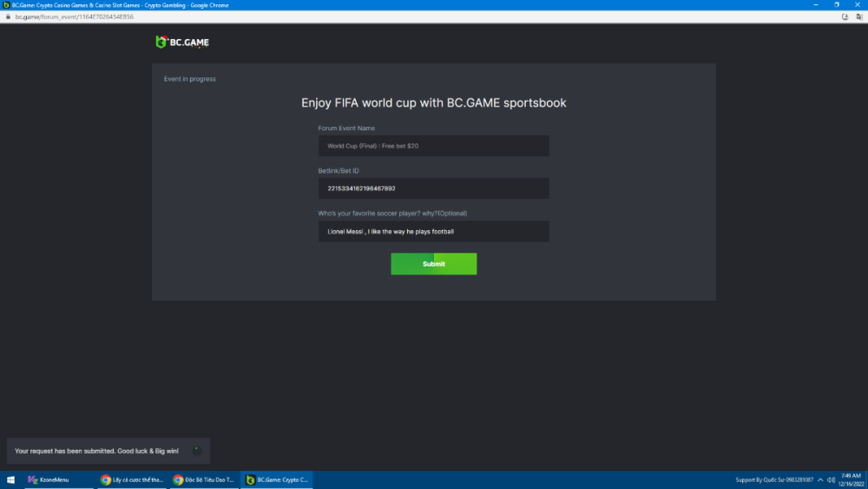Click the submitted request notification toast
868x489 pixels.
97,451
